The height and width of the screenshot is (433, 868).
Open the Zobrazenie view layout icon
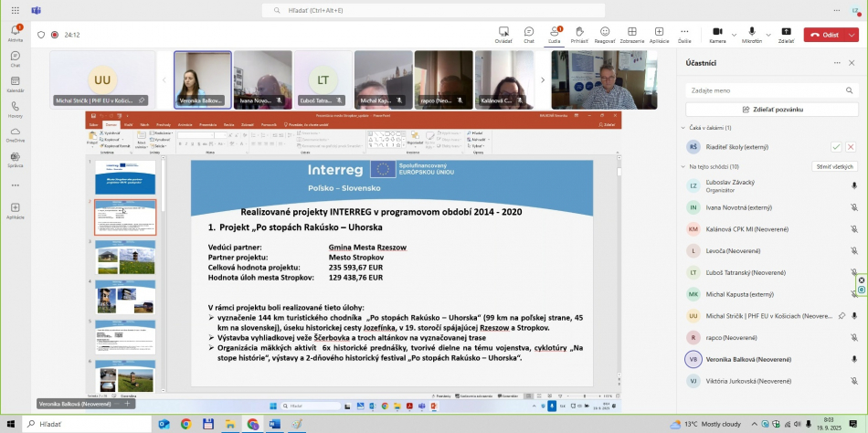(x=631, y=34)
